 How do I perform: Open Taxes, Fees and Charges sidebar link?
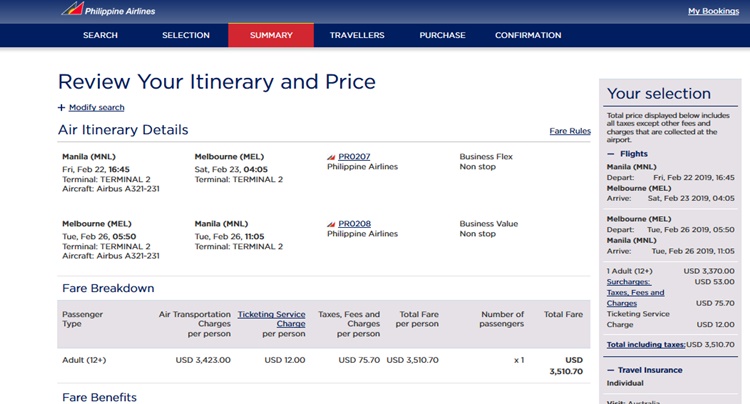tap(635, 298)
